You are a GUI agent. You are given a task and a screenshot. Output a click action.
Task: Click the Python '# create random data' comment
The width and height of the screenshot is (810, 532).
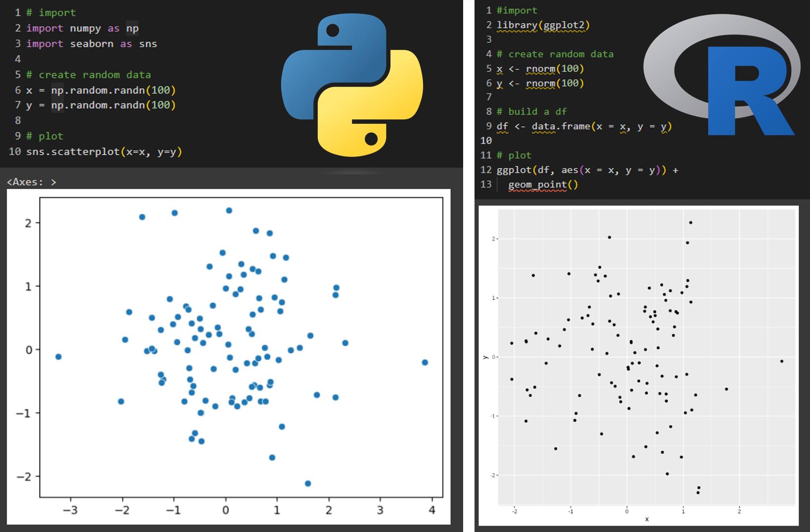(89, 75)
